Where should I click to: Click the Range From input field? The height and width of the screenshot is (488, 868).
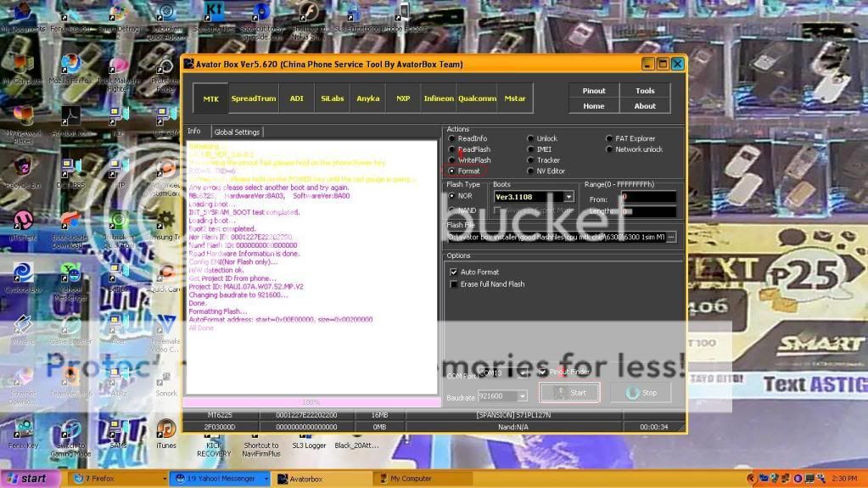[648, 197]
